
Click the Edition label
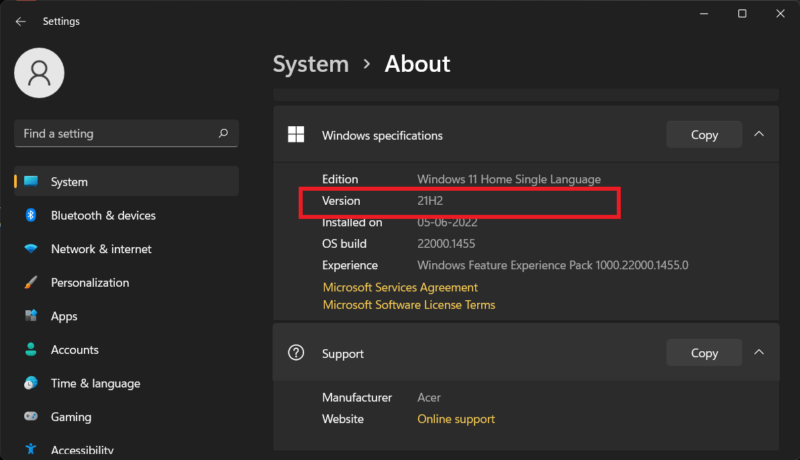click(340, 180)
